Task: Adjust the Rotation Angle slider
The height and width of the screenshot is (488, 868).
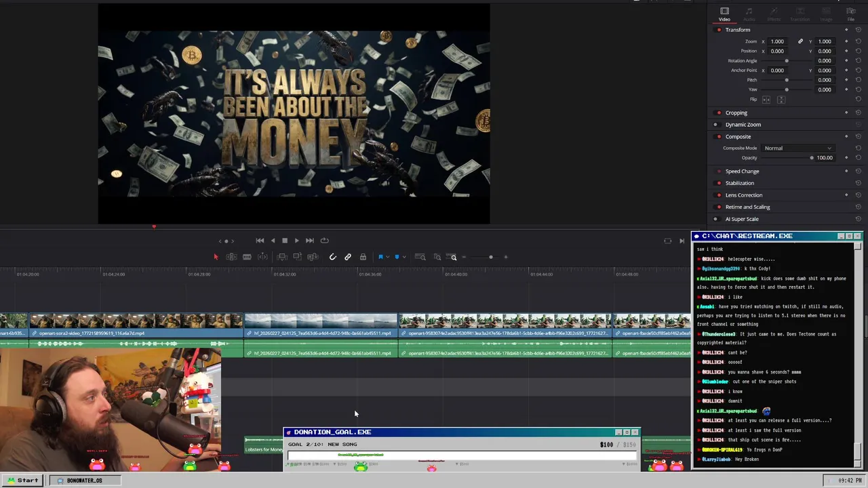Action: click(787, 61)
